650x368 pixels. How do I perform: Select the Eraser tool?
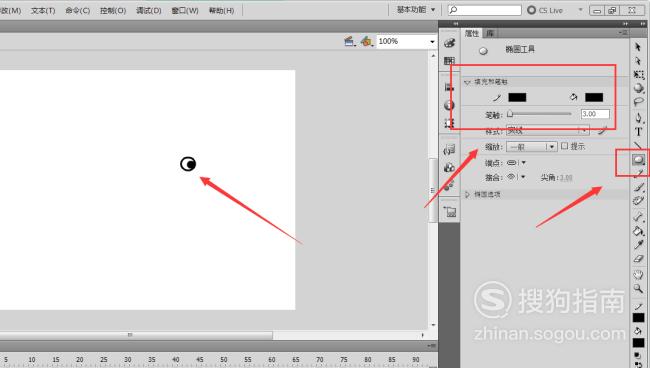tap(638, 259)
